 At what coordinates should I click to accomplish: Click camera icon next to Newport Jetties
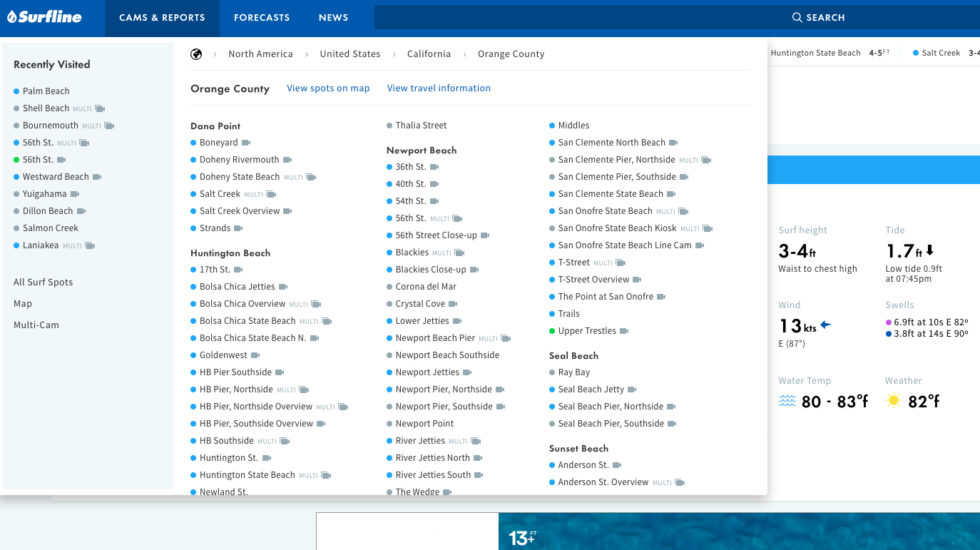[467, 372]
